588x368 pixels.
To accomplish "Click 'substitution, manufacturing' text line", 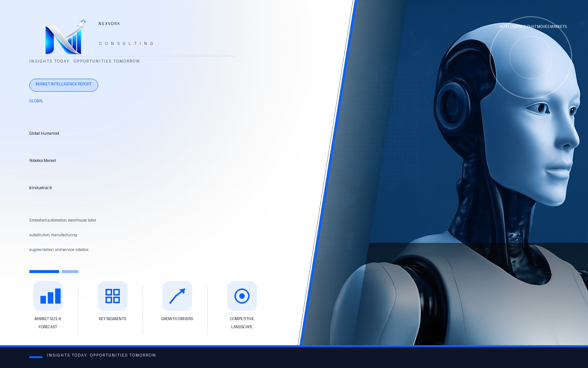I will pos(53,235).
